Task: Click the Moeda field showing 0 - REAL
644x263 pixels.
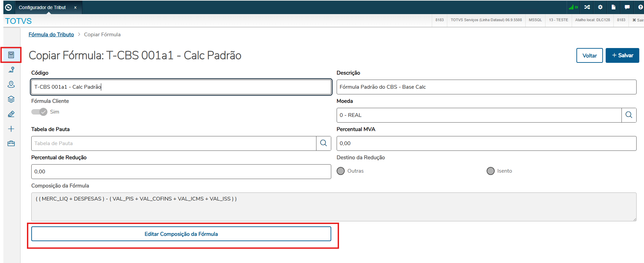Action: [x=479, y=115]
